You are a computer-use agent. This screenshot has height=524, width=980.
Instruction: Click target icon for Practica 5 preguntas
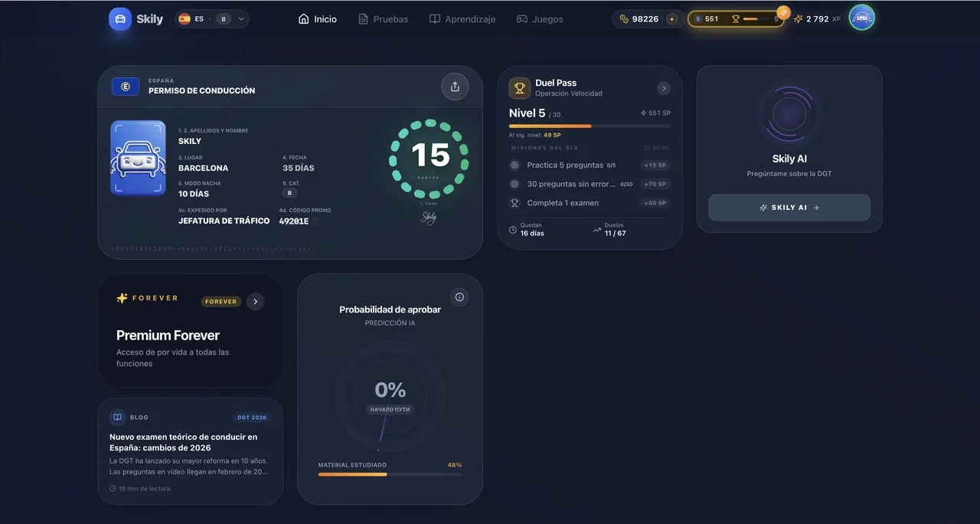pyautogui.click(x=514, y=165)
